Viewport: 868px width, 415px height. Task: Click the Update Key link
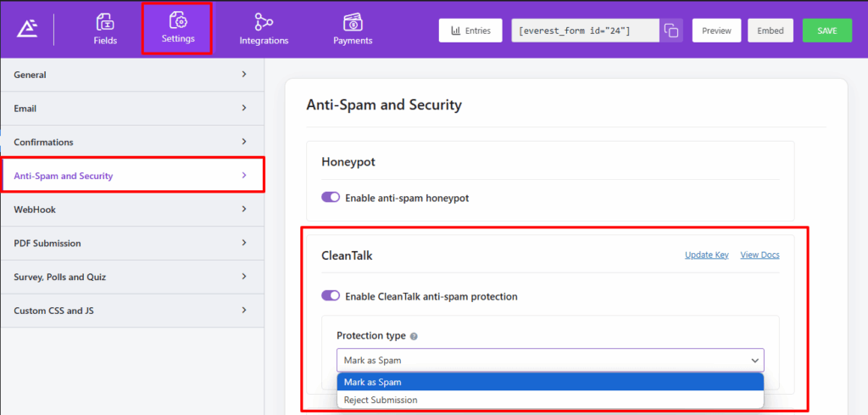(706, 255)
